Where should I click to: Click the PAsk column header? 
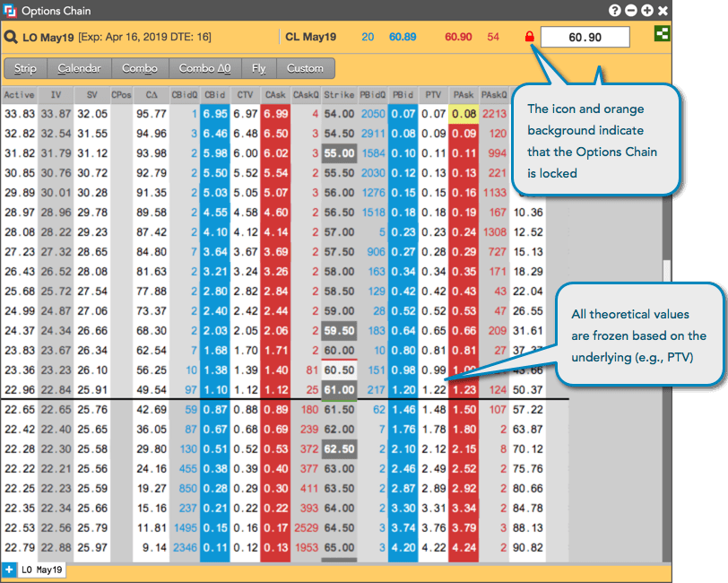coord(464,95)
